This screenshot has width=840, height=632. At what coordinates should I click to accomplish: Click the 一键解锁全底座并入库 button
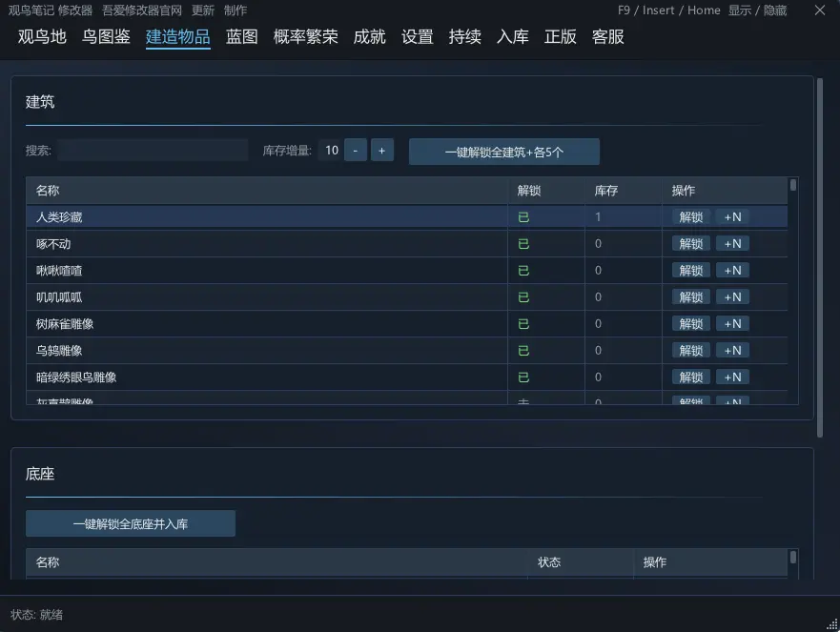point(131,523)
